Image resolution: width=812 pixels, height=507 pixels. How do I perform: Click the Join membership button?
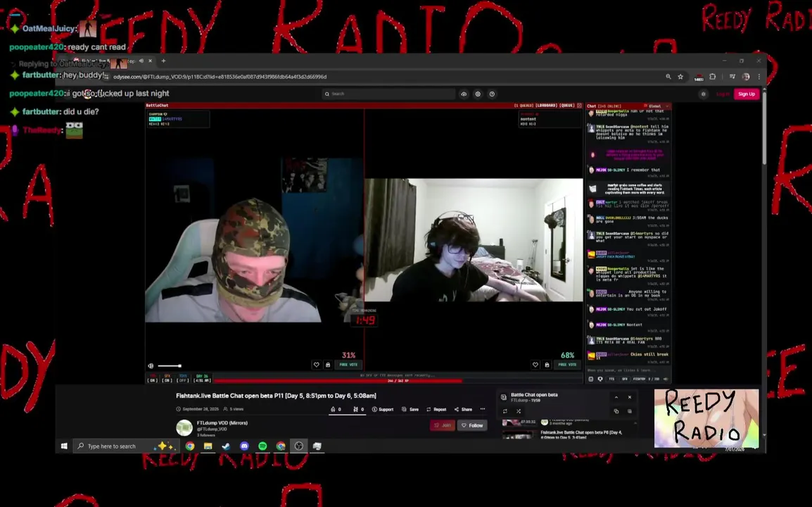click(x=443, y=425)
